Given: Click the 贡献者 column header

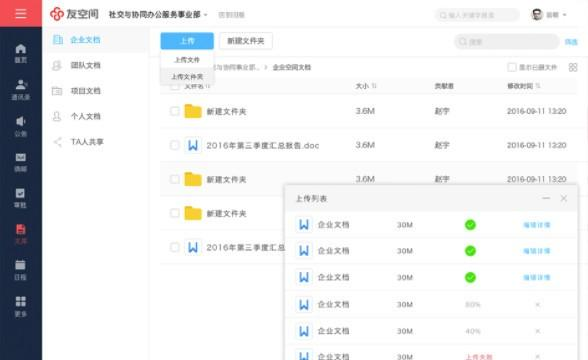Looking at the screenshot, I should tap(444, 86).
